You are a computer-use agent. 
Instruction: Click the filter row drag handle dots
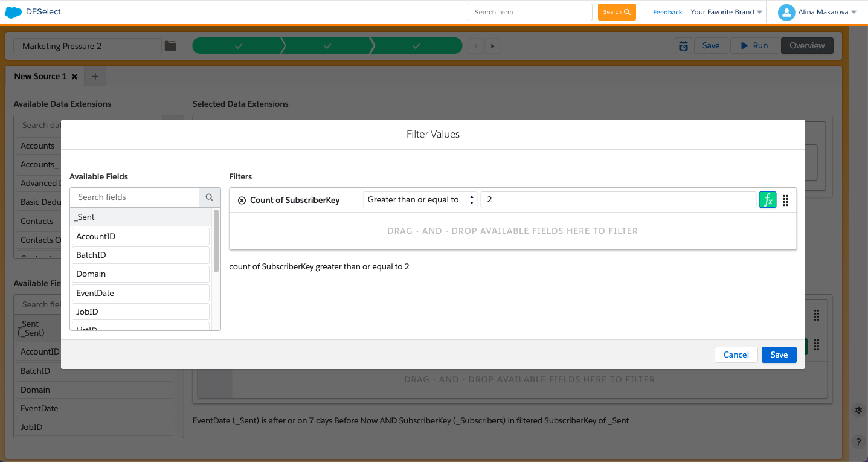tap(786, 201)
